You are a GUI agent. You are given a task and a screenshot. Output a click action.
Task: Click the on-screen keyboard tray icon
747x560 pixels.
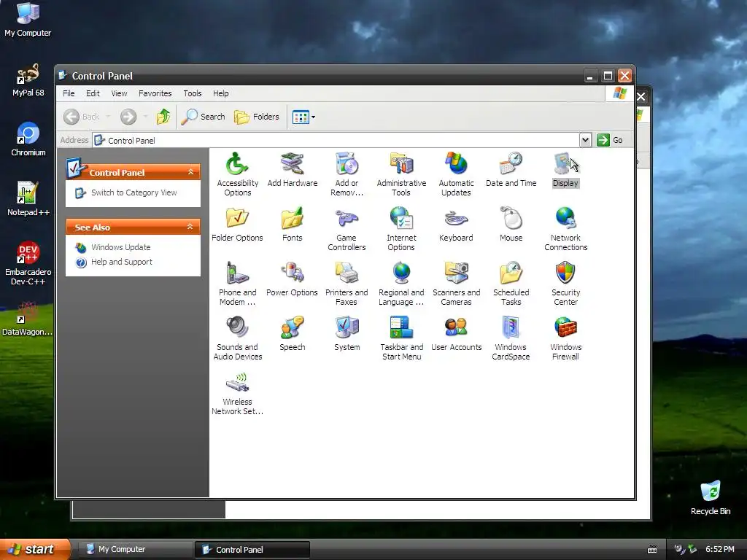point(652,550)
